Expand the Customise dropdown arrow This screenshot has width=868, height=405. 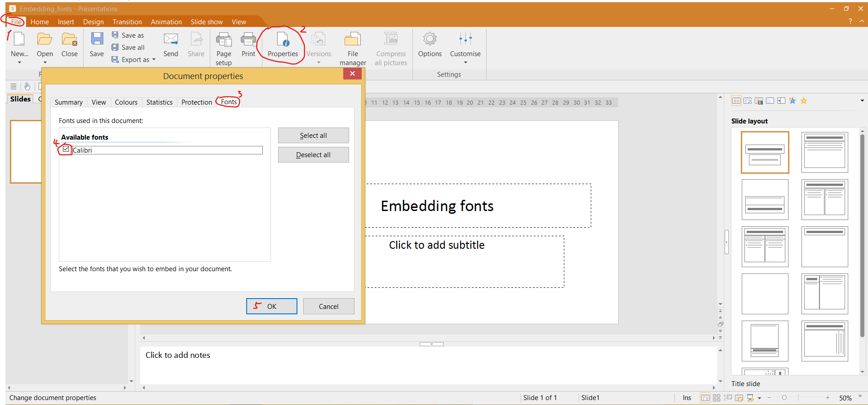tap(465, 62)
